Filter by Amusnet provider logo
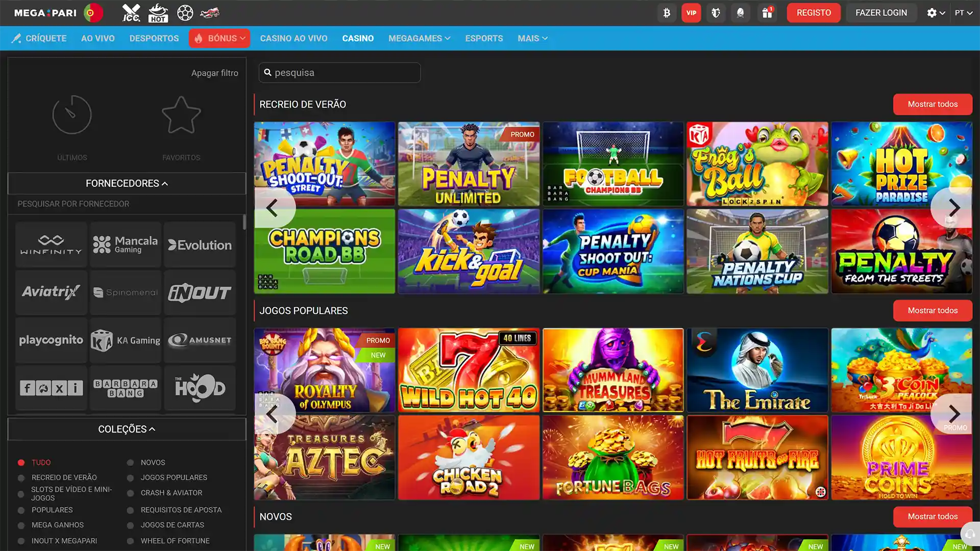 pyautogui.click(x=200, y=340)
